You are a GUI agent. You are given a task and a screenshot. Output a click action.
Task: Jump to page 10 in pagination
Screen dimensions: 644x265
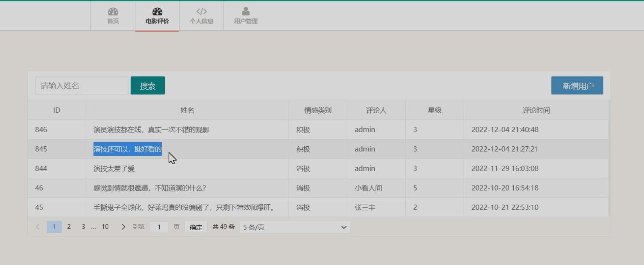coord(105,227)
